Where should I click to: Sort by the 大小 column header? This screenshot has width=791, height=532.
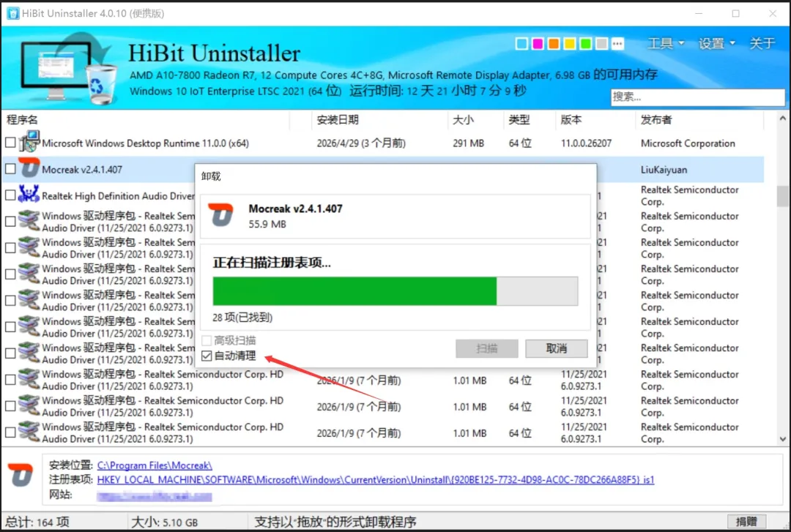(x=463, y=120)
